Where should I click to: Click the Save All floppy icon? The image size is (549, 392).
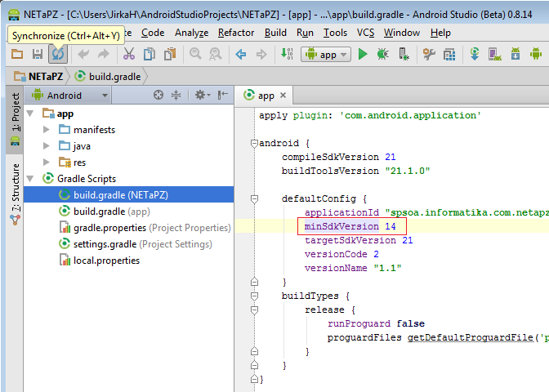click(38, 54)
